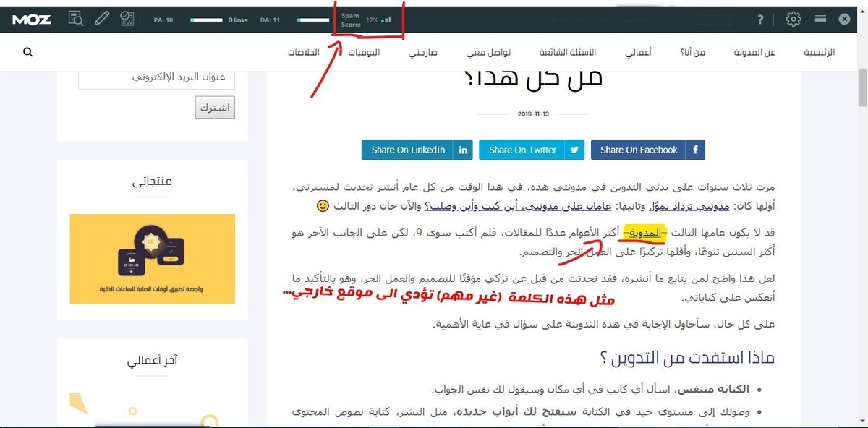
Task: Click the prayer times product thumbnail
Action: click(x=153, y=259)
